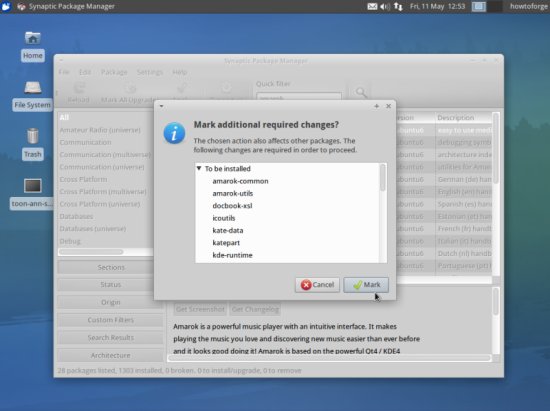This screenshot has height=411, width=550.
Task: Select amarok-common in the package list
Action: pos(240,181)
